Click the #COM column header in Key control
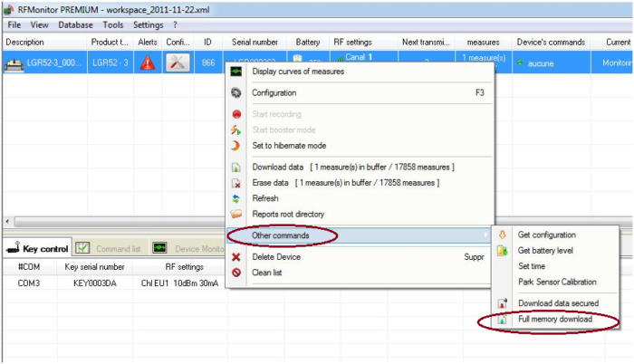The image size is (634, 364). (29, 267)
